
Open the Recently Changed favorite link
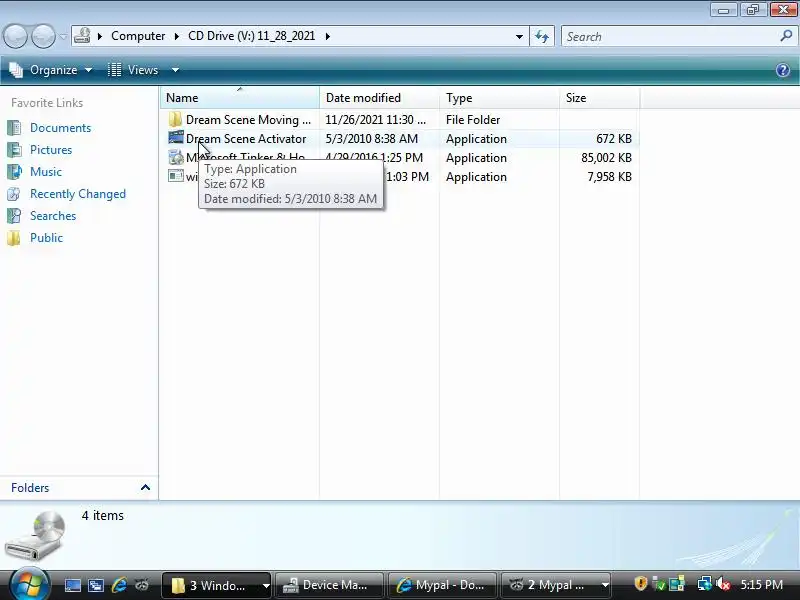pos(78,194)
